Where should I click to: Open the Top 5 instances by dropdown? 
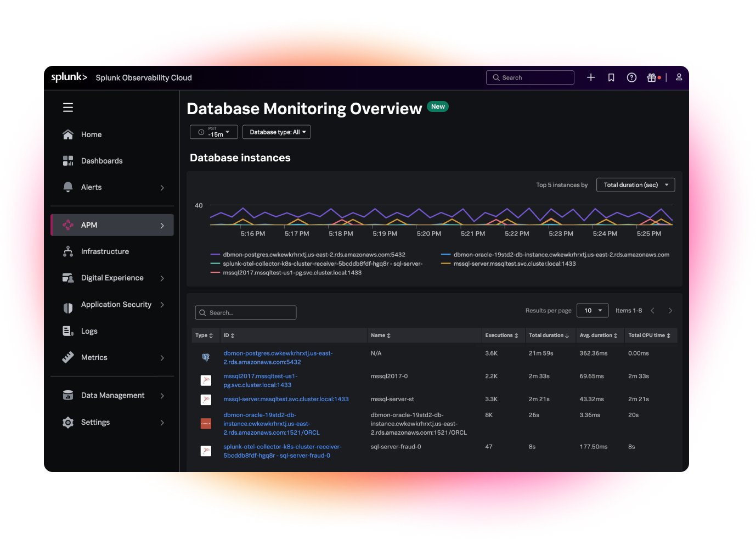pyautogui.click(x=635, y=184)
